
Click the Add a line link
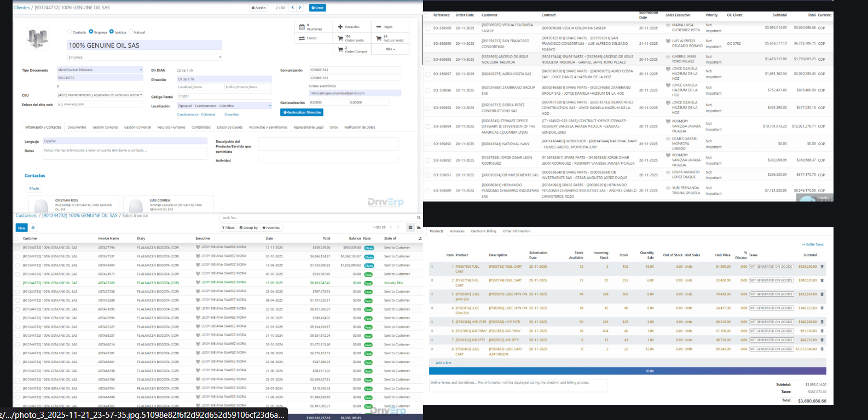[443, 363]
